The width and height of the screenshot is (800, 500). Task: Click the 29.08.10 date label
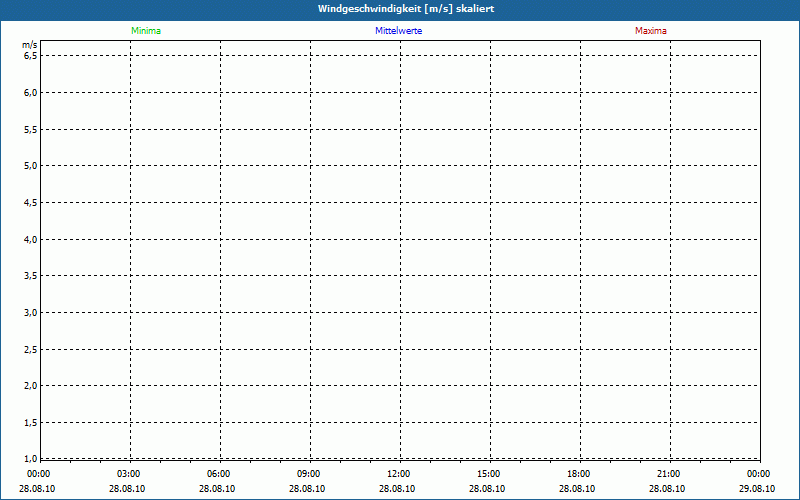pyautogui.click(x=757, y=489)
